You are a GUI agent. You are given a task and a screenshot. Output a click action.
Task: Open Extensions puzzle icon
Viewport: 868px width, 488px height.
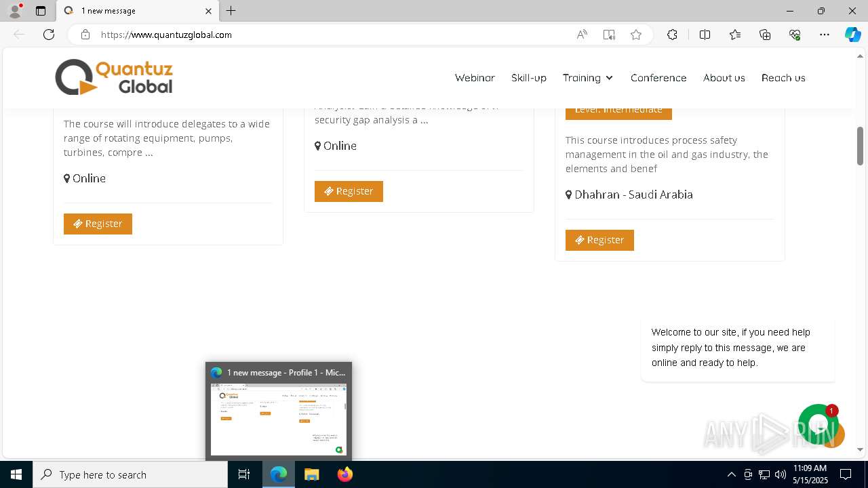click(x=672, y=35)
